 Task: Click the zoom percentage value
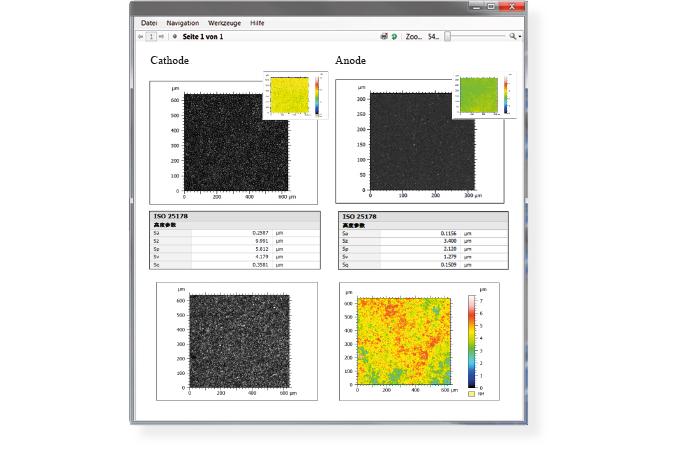(x=433, y=37)
